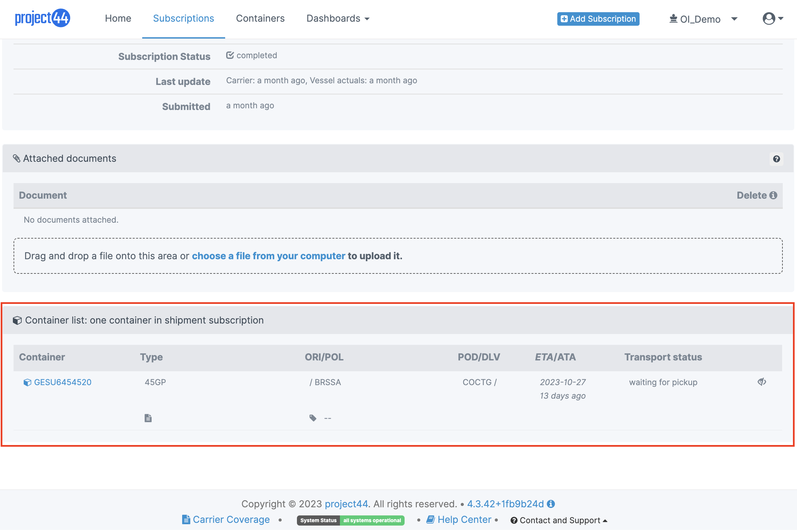Open container GESU6454520 details link

tap(62, 382)
